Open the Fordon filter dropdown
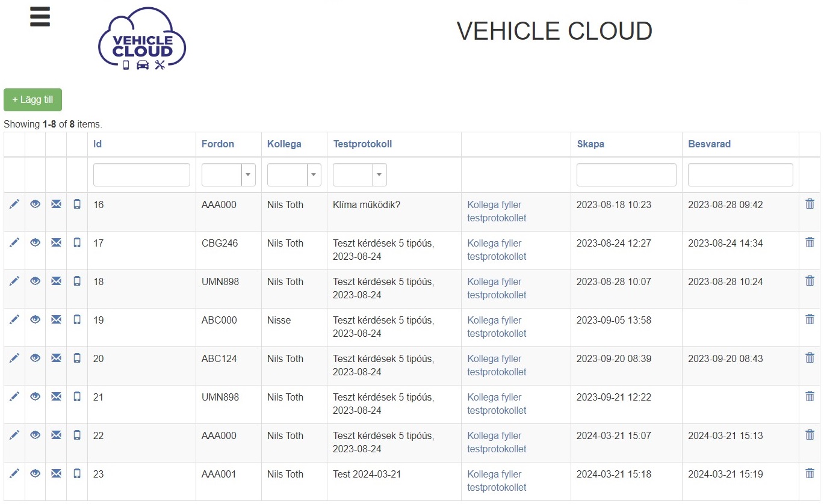824x504 pixels. [x=229, y=175]
